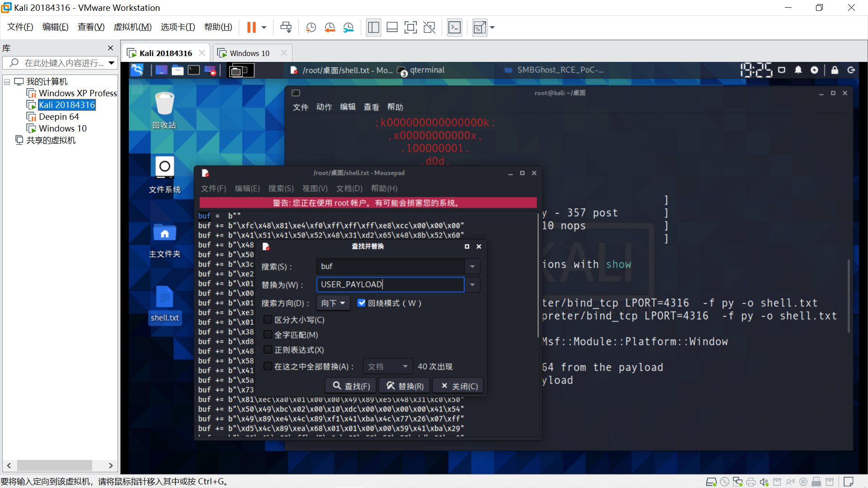Click the Kali panel notification bell icon
Screen dimensions: 868x488
(x=798, y=70)
